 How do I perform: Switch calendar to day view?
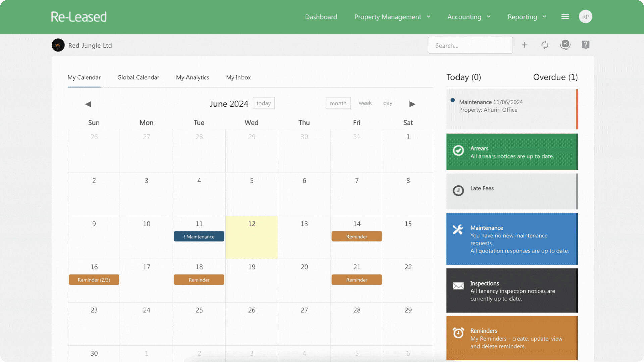(388, 103)
